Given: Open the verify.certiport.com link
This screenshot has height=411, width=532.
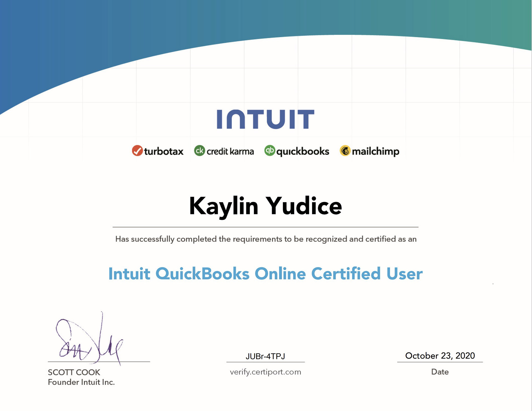Looking at the screenshot, I should (x=265, y=372).
